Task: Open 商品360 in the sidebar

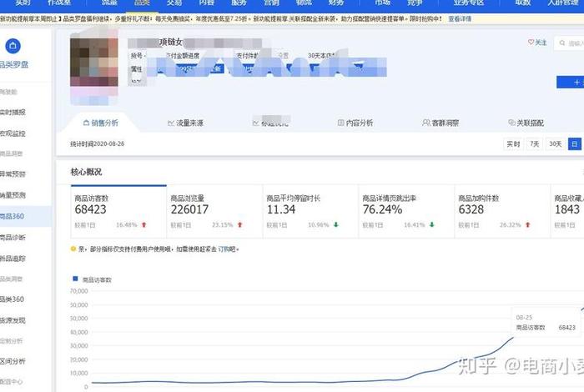Action: pos(13,216)
